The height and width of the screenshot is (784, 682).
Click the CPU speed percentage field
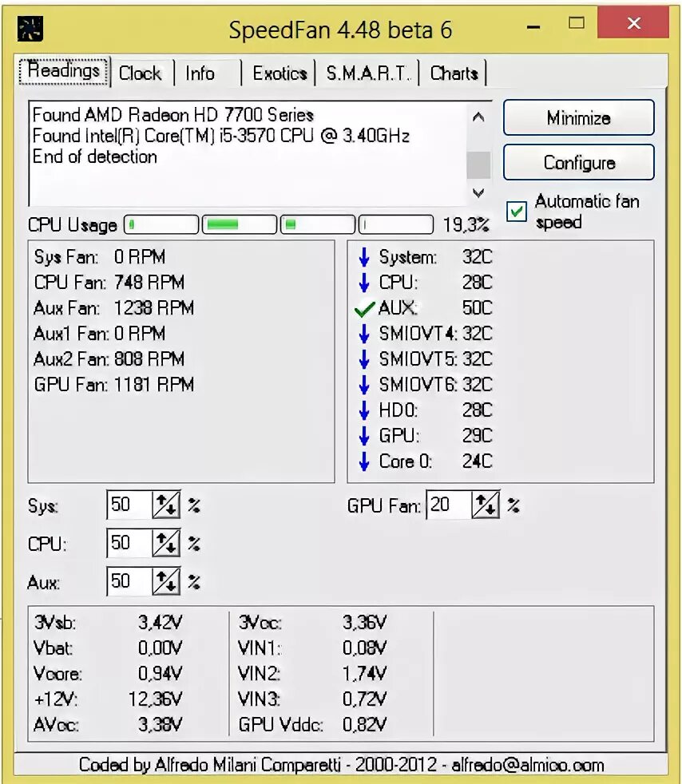click(x=129, y=543)
